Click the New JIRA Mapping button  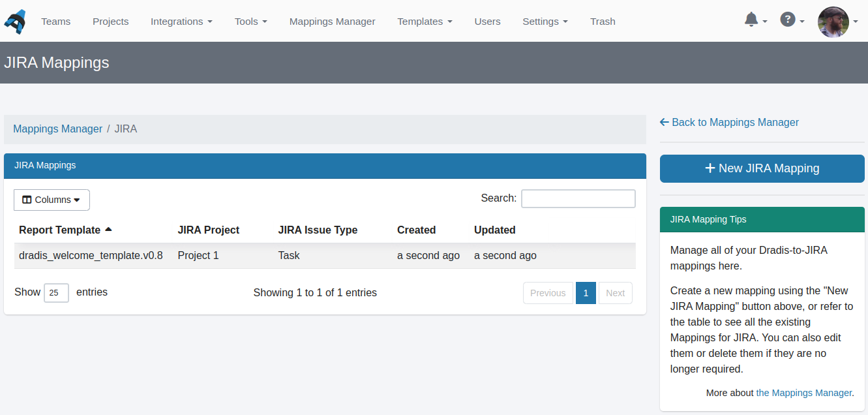[x=762, y=168]
